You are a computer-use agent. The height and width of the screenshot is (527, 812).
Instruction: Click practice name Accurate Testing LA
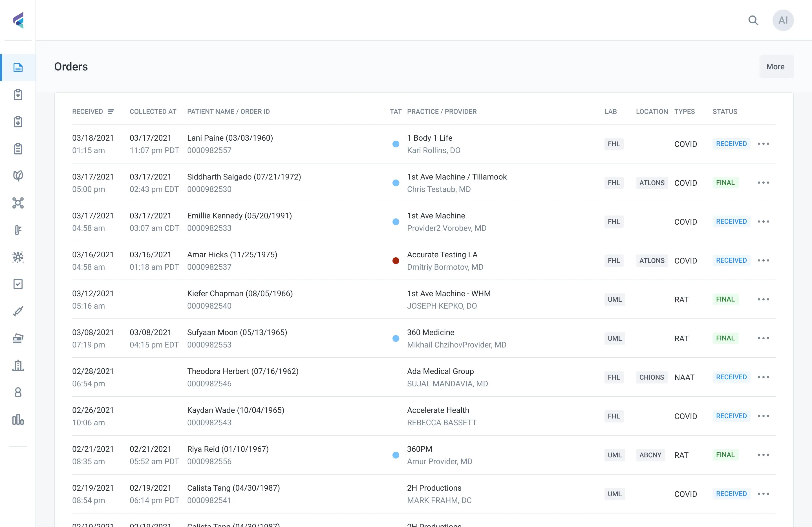click(442, 254)
